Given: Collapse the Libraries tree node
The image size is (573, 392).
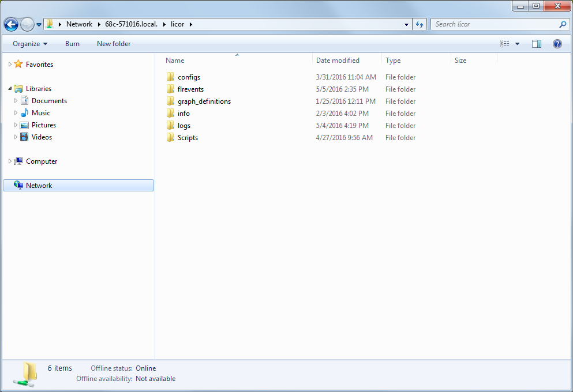Looking at the screenshot, I should pyautogui.click(x=10, y=88).
